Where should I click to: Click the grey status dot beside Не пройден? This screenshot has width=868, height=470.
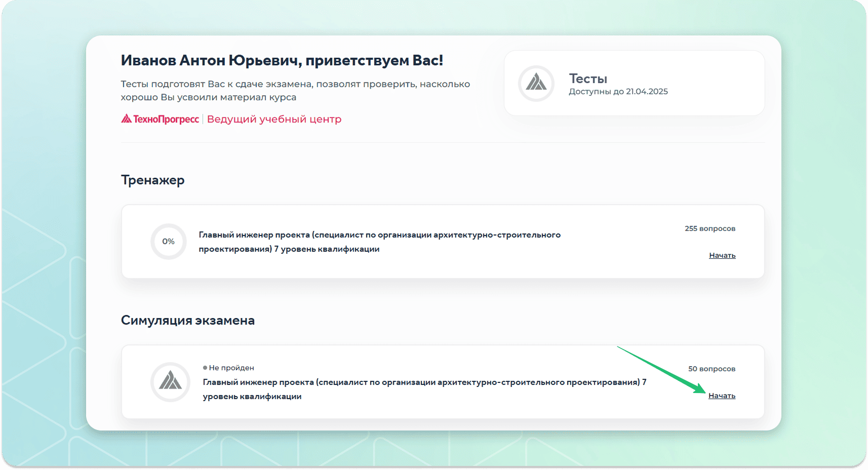click(x=205, y=368)
